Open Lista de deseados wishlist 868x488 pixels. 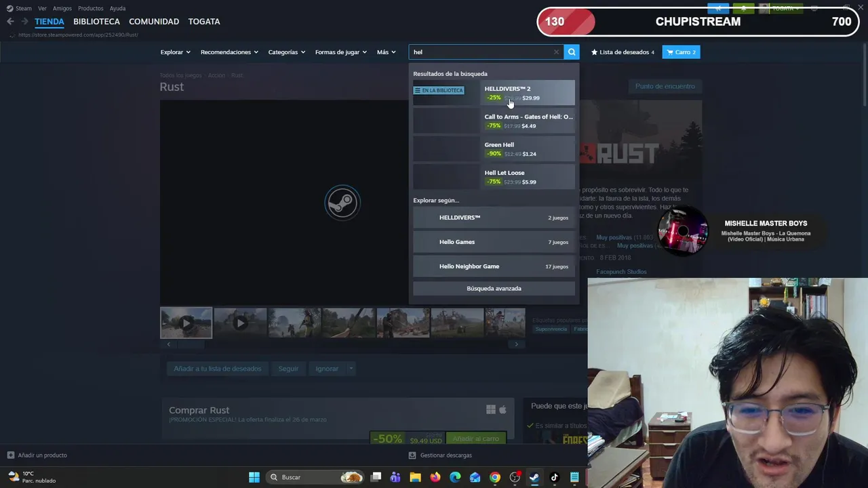623,52
